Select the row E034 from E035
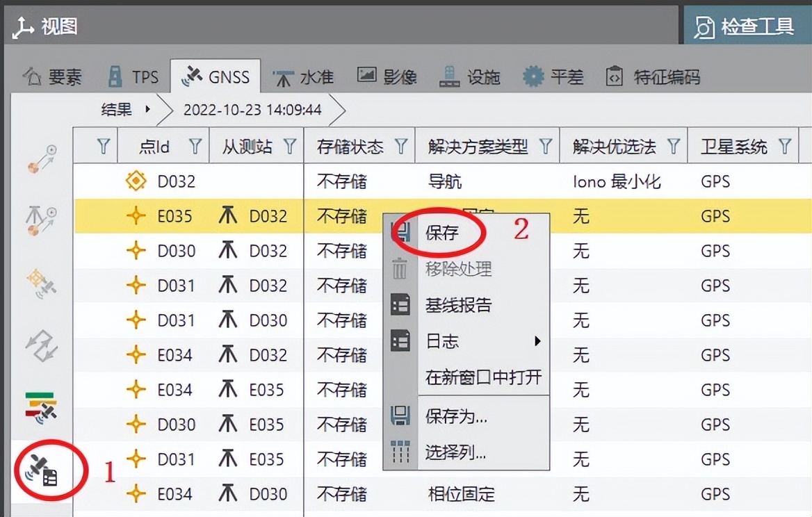Screen dimensions: 812x517 pyautogui.click(x=442, y=389)
